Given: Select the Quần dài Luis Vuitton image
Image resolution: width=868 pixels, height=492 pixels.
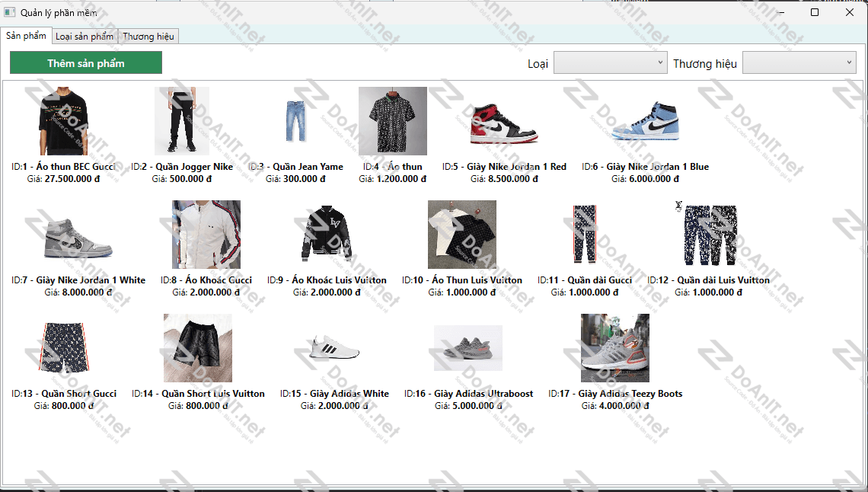Looking at the screenshot, I should click(709, 235).
